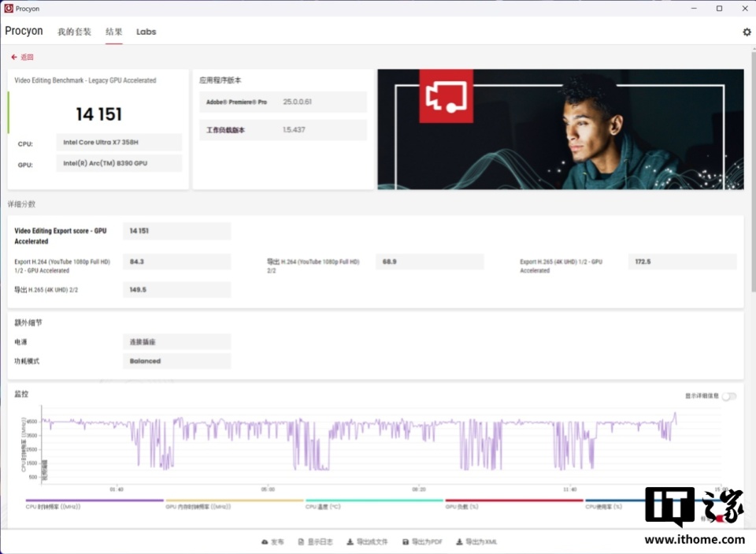Click the publish cloud icon
This screenshot has height=554, width=756.
click(265, 542)
